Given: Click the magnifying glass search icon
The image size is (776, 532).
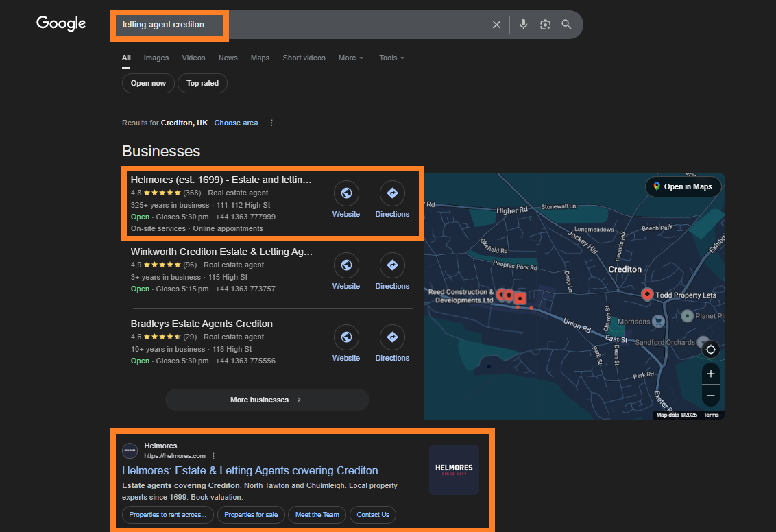Looking at the screenshot, I should (566, 25).
